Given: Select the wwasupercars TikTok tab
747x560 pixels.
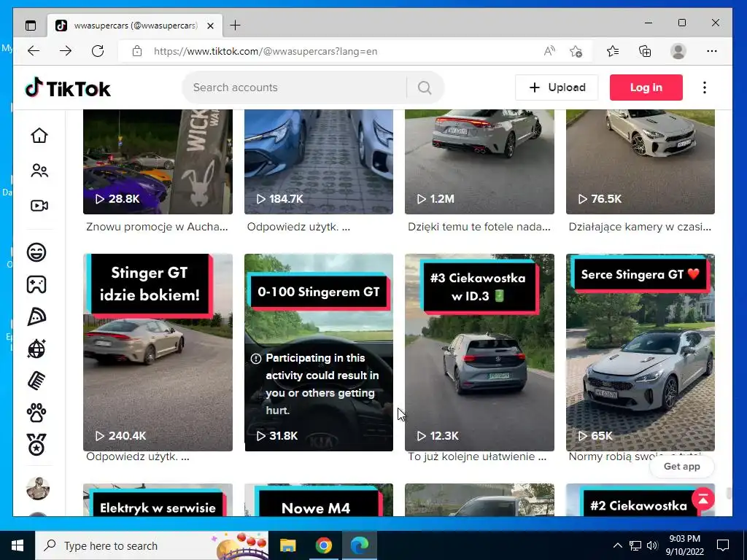Looking at the screenshot, I should [135, 26].
